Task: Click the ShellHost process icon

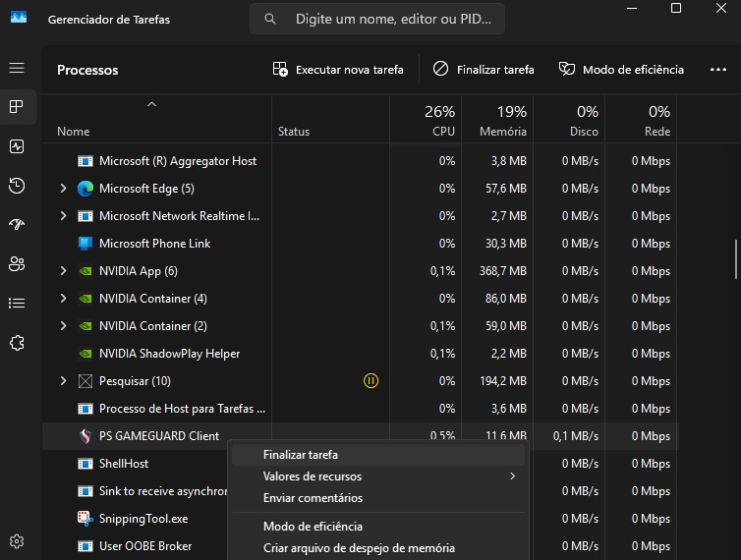Action: click(x=85, y=464)
